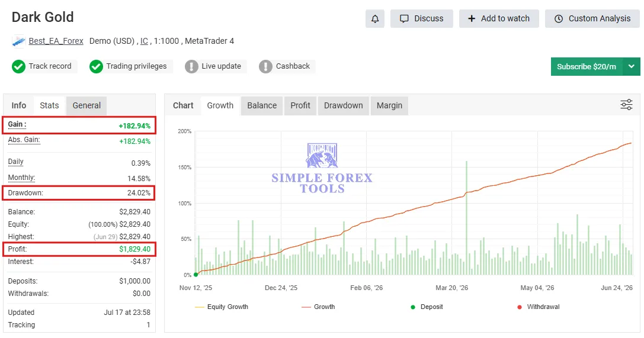
Task: Click the Trading privileges green checkmark
Action: pyautogui.click(x=96, y=66)
